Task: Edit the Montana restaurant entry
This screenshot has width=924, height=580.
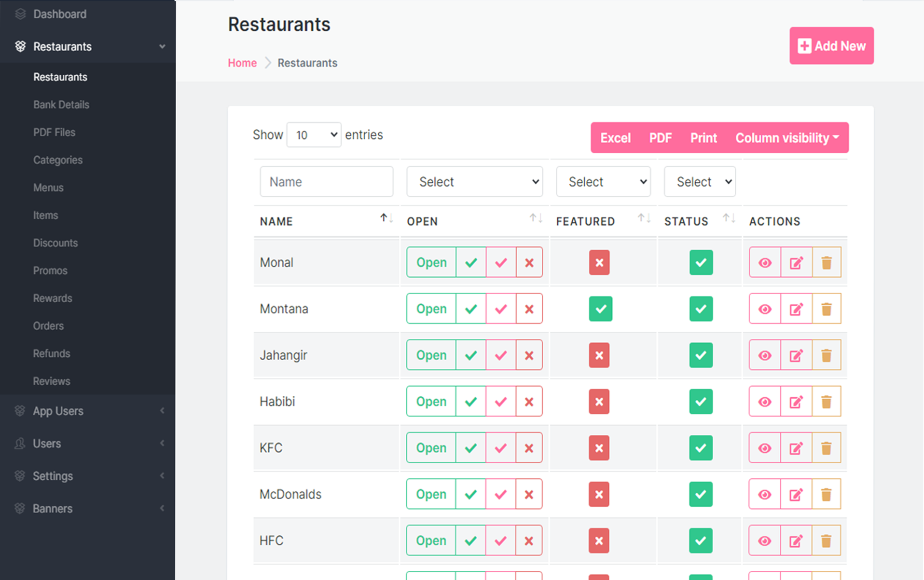Action: pyautogui.click(x=796, y=309)
